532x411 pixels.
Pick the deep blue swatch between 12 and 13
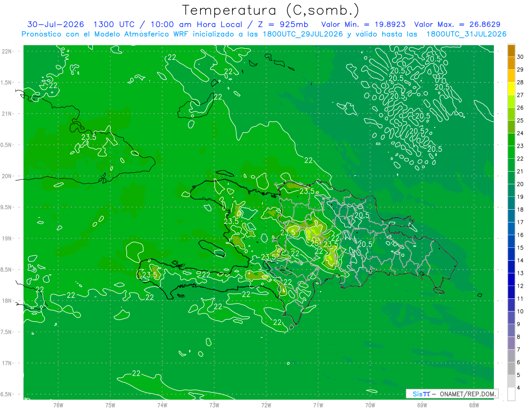click(511, 280)
